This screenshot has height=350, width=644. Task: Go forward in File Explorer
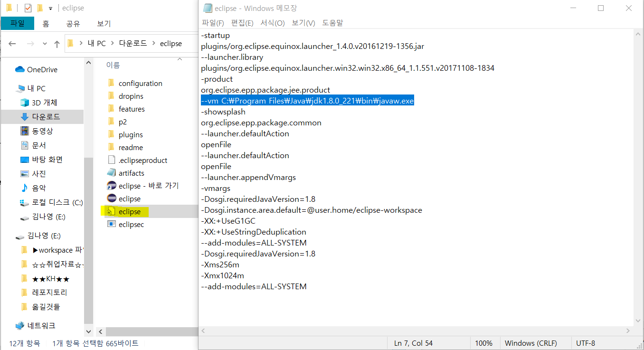click(30, 44)
